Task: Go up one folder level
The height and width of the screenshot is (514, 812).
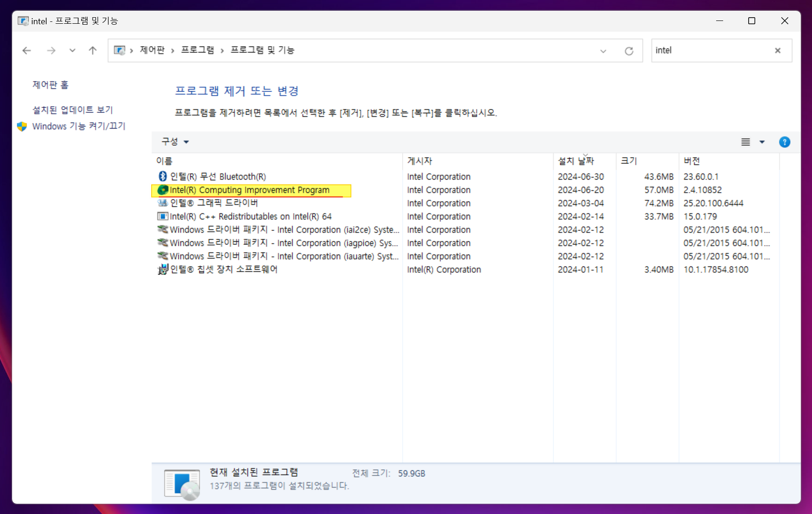Action: 93,50
